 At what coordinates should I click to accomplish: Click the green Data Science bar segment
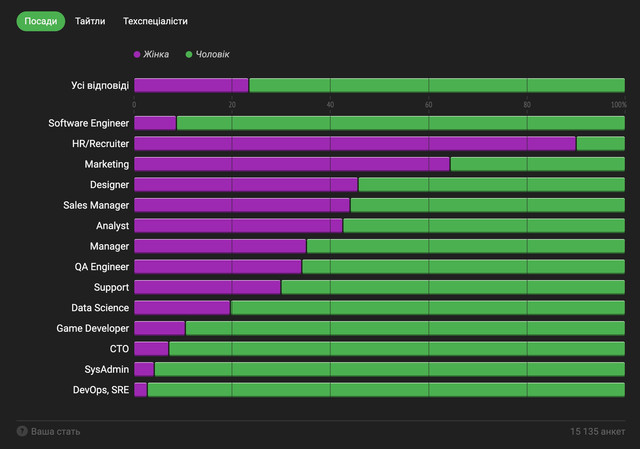[x=427, y=307]
